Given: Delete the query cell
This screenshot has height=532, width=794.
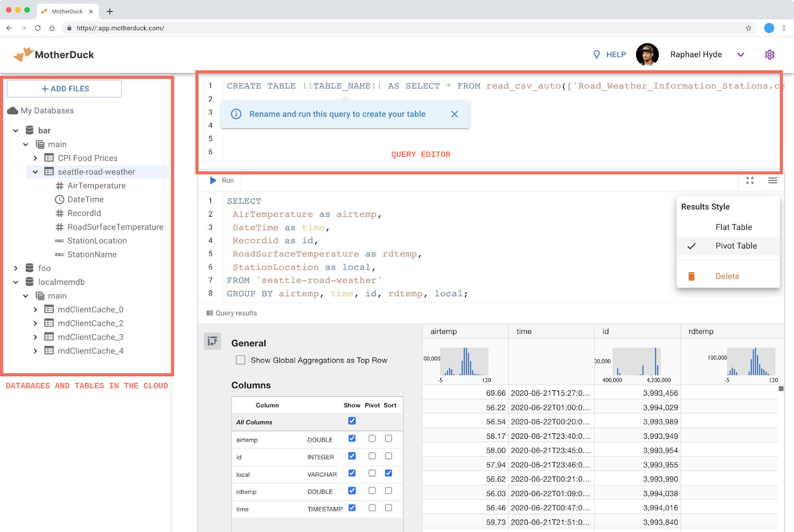Looking at the screenshot, I should click(x=728, y=276).
